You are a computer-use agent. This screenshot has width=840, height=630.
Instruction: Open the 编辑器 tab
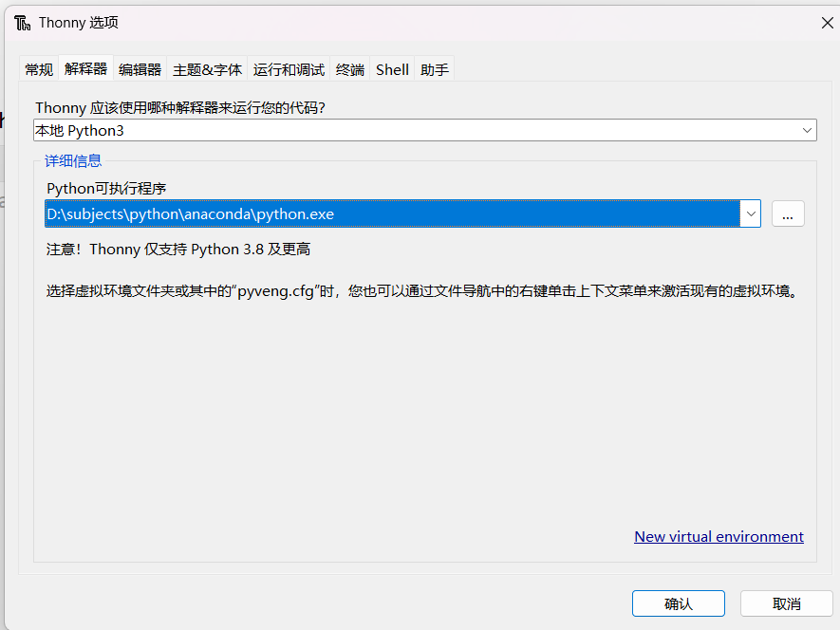tap(140, 69)
